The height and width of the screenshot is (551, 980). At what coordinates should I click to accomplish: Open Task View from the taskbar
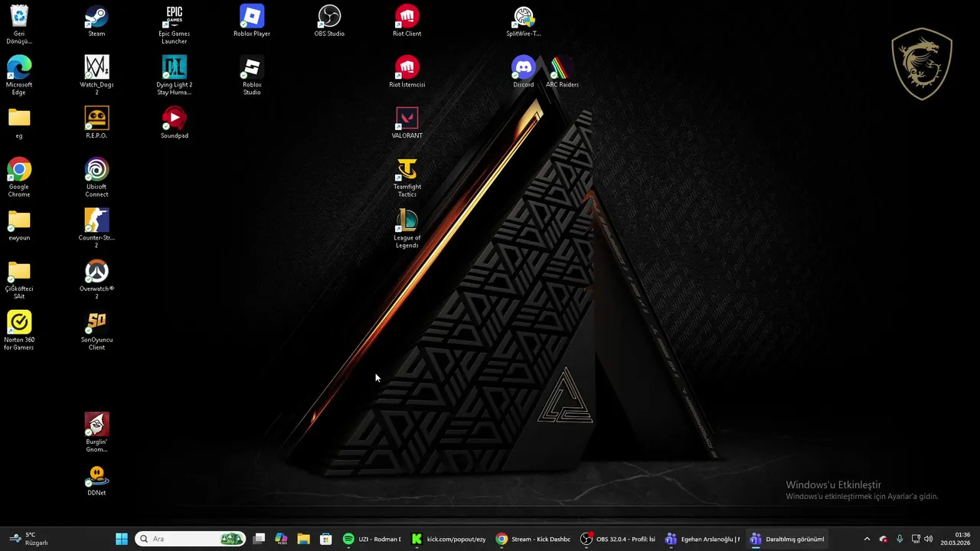[260, 539]
